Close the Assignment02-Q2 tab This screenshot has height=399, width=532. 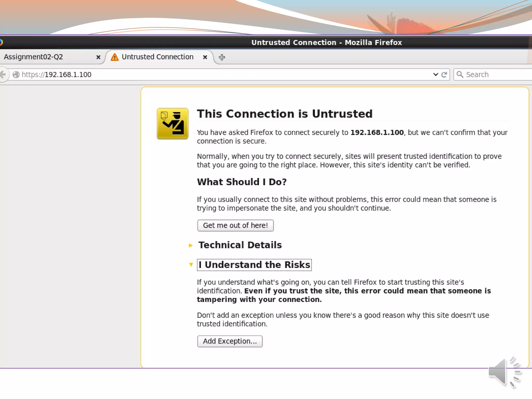[x=98, y=57]
